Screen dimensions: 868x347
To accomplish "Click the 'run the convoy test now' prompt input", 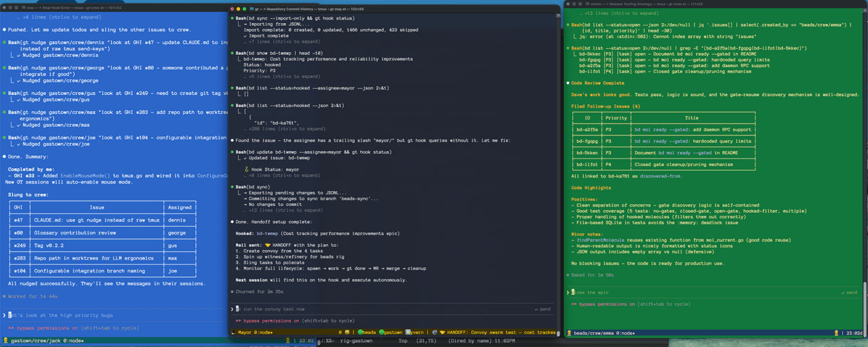I will click(392, 309).
